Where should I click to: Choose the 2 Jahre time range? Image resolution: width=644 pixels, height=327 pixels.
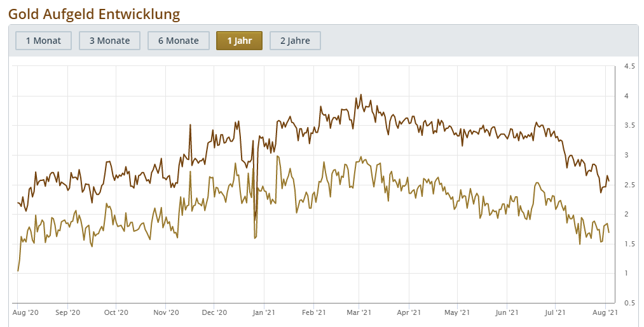coord(295,41)
